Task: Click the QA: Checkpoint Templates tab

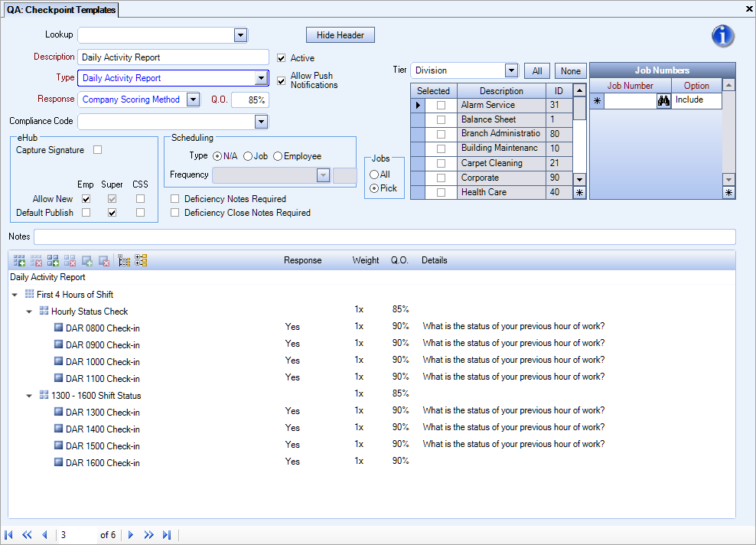Action: pos(61,10)
